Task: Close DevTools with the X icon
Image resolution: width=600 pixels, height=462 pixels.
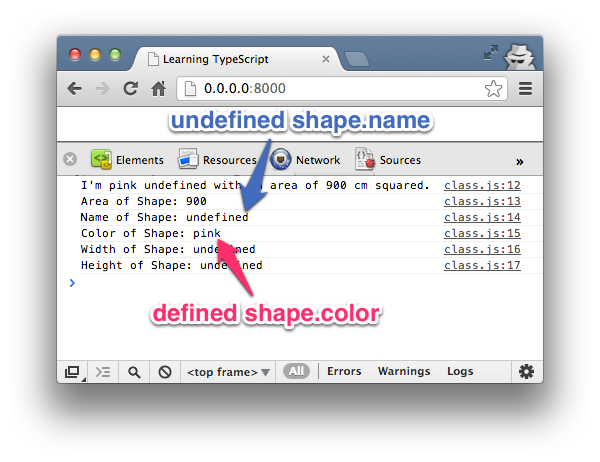Action: pos(70,159)
